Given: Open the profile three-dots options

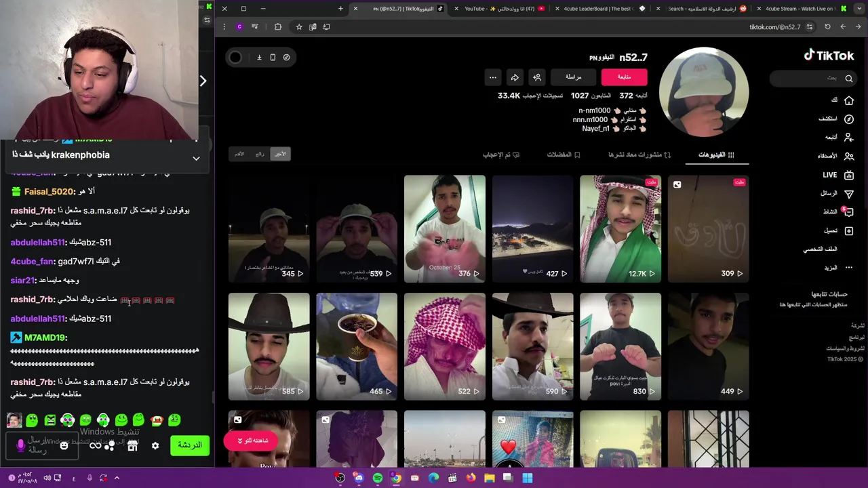Looking at the screenshot, I should tap(493, 77).
